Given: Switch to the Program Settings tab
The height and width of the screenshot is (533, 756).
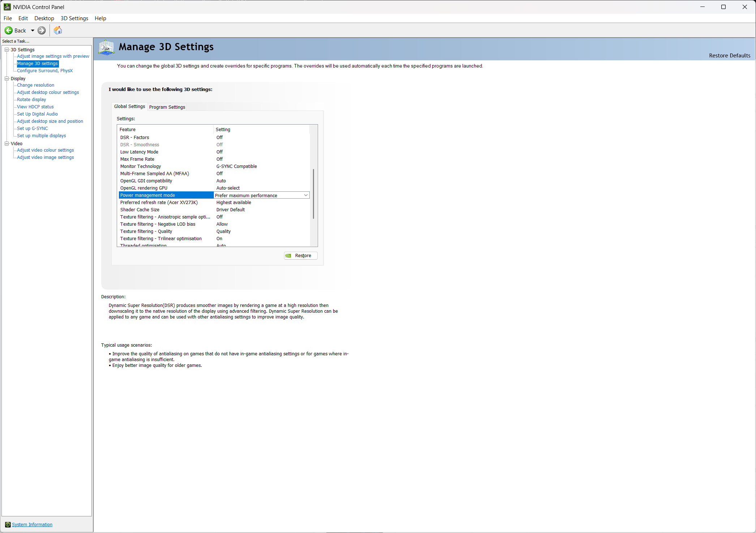Looking at the screenshot, I should [x=167, y=107].
